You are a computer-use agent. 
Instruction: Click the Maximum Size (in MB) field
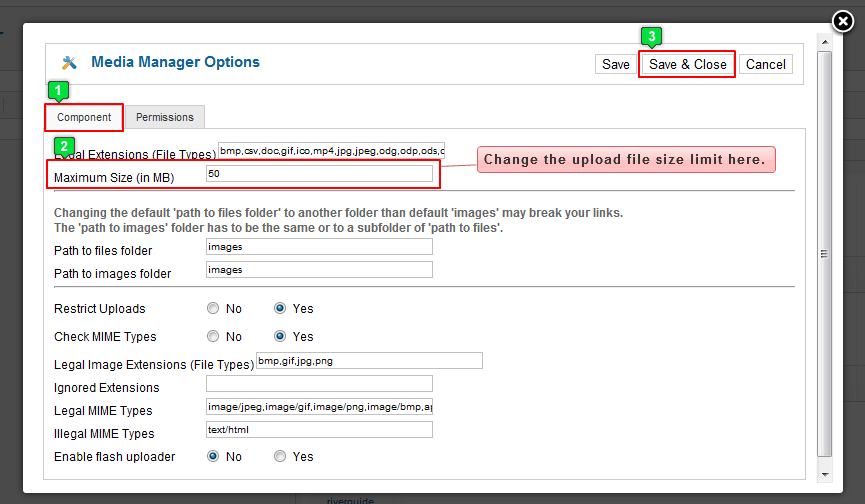click(x=319, y=174)
